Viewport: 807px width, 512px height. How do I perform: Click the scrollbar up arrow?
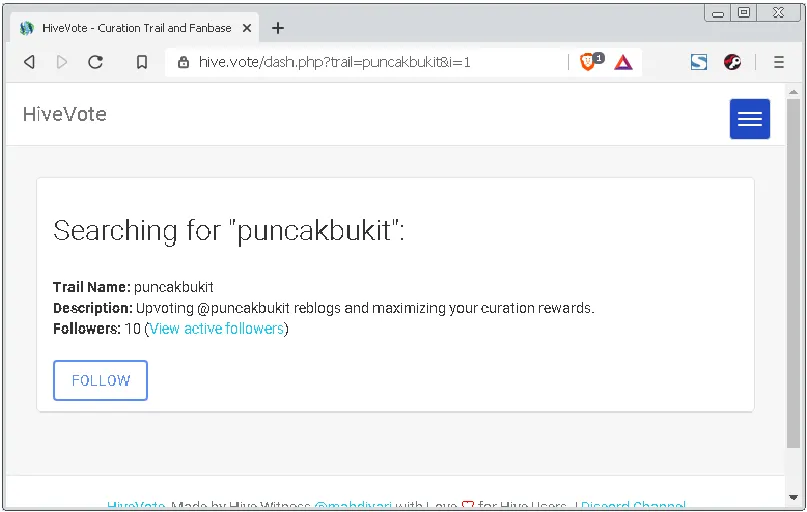[x=793, y=92]
